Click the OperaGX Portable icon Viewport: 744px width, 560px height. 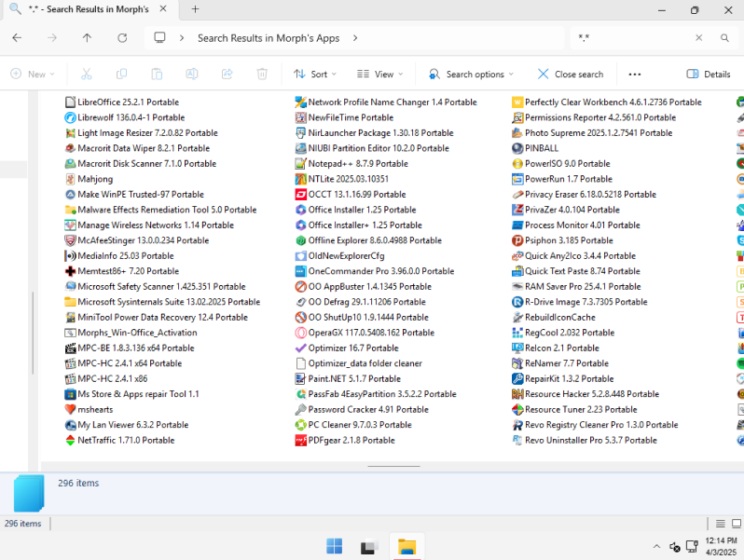click(300, 333)
